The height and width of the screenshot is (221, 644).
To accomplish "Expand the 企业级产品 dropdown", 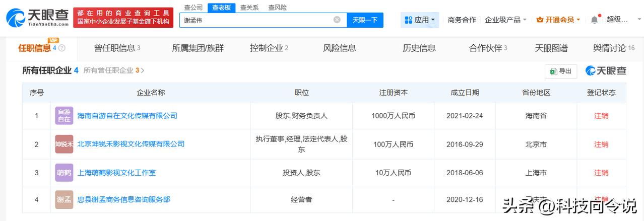I will [505, 20].
